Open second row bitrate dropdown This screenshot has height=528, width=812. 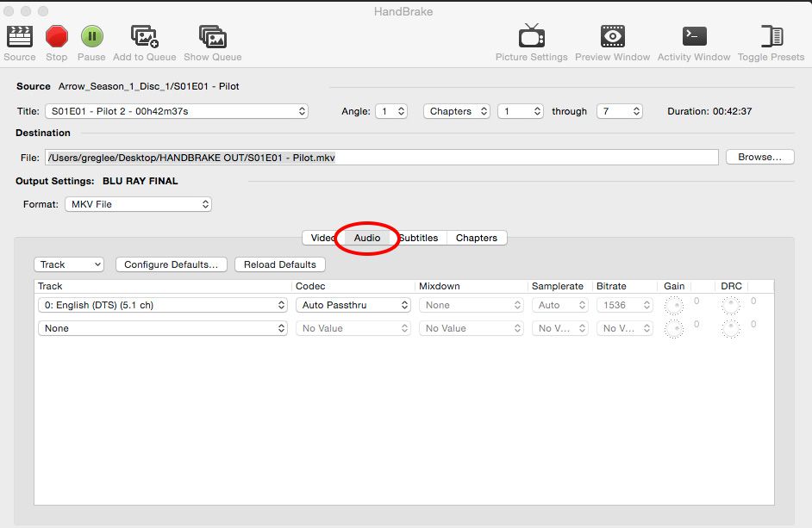tap(625, 328)
